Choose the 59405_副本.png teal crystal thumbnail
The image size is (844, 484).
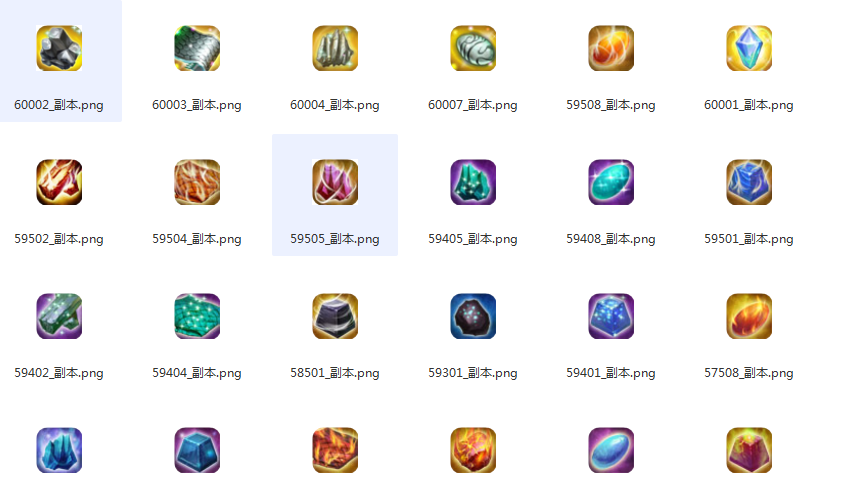pos(473,182)
